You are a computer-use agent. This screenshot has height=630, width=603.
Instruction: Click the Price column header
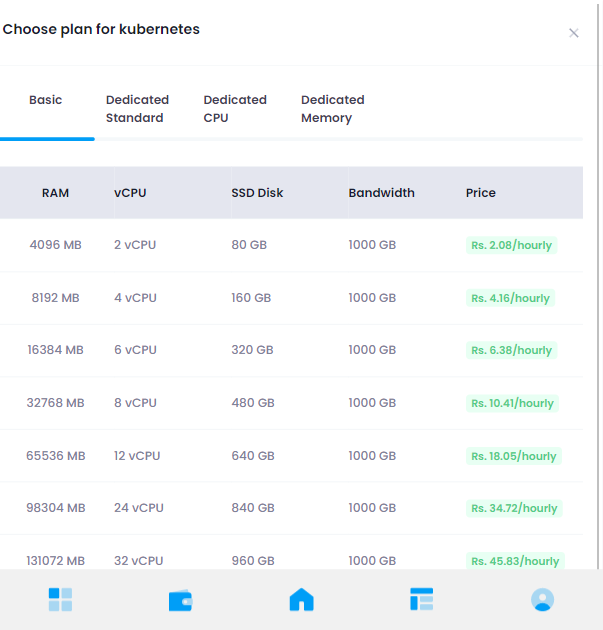[x=480, y=193]
